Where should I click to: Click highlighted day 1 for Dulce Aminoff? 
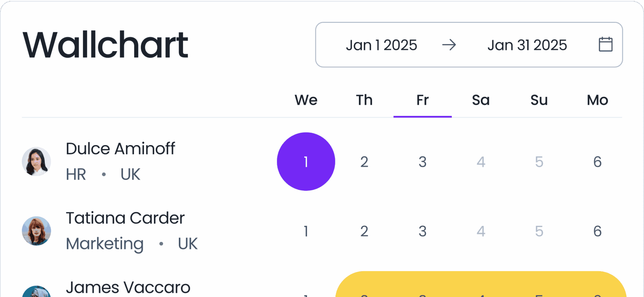point(306,162)
